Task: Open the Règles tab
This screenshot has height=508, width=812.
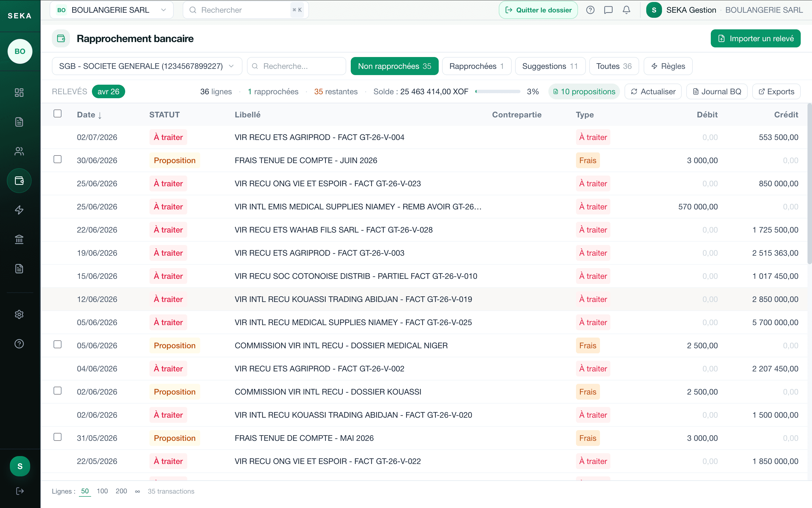Action: pyautogui.click(x=668, y=66)
